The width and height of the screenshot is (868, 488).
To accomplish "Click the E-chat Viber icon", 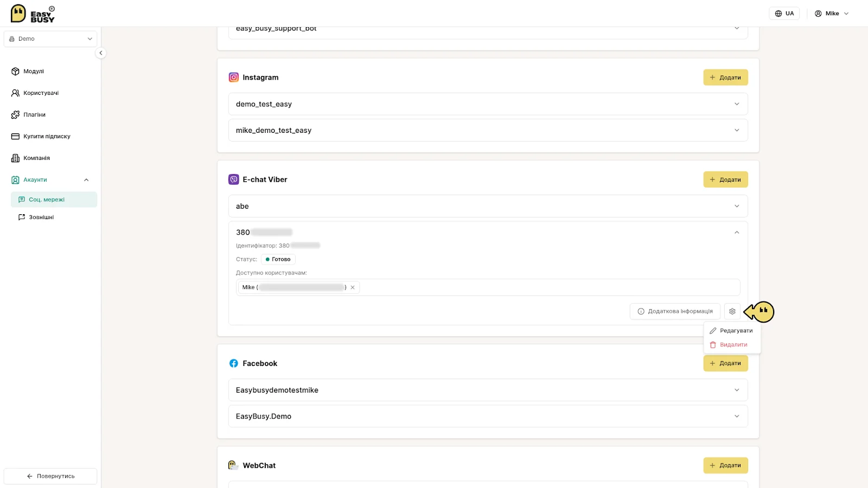I will 234,179.
